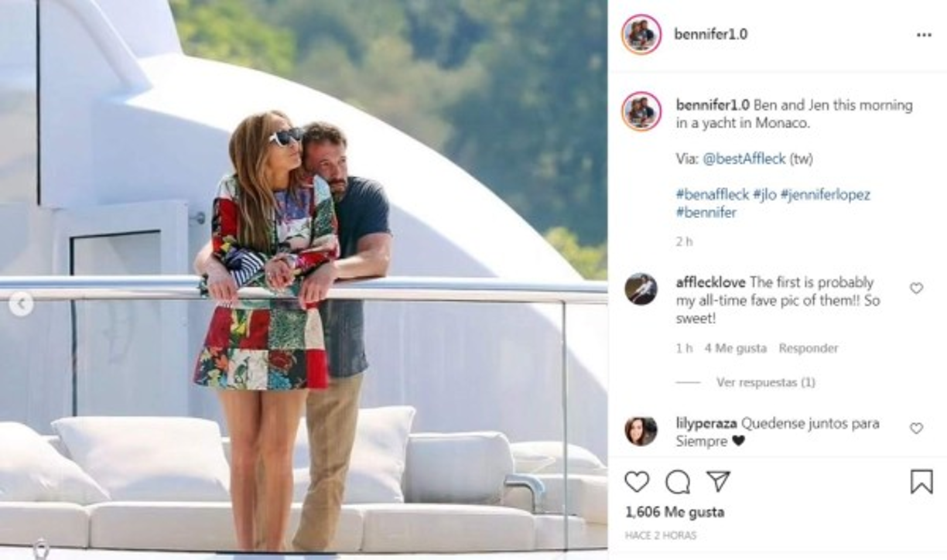Open the comment bubble icon
This screenshot has height=560, width=947.
click(x=678, y=482)
